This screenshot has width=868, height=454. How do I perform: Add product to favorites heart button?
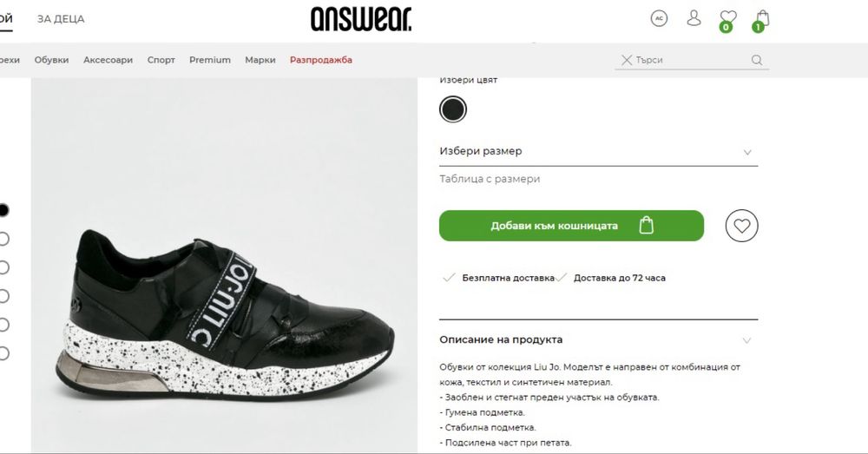(x=742, y=226)
